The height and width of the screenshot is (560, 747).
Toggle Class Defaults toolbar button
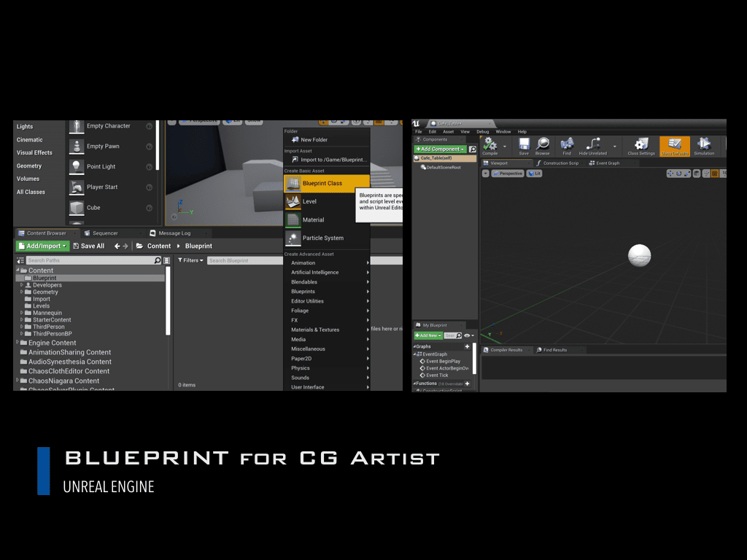[675, 146]
